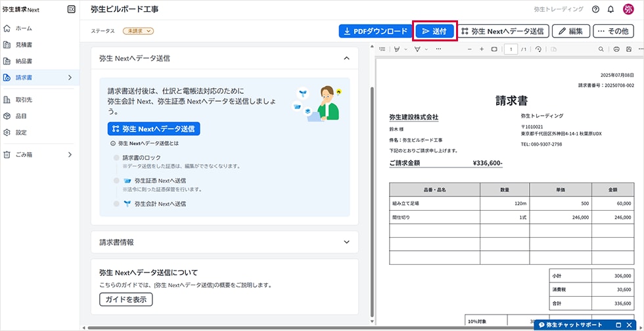This screenshot has height=331, width=644.
Task: Go to 見積書 in the sidebar
Action: 24,45
